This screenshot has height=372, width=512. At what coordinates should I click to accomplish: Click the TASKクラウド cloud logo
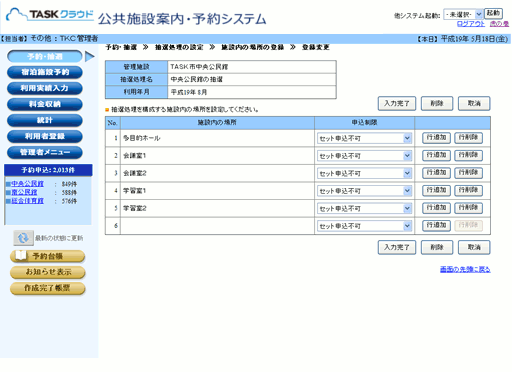click(x=49, y=15)
